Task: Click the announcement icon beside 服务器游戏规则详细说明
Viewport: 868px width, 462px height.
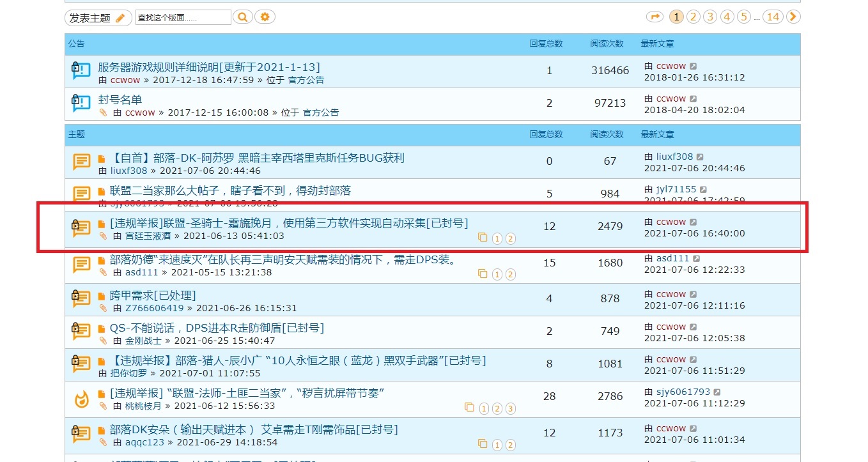Action: [x=81, y=72]
